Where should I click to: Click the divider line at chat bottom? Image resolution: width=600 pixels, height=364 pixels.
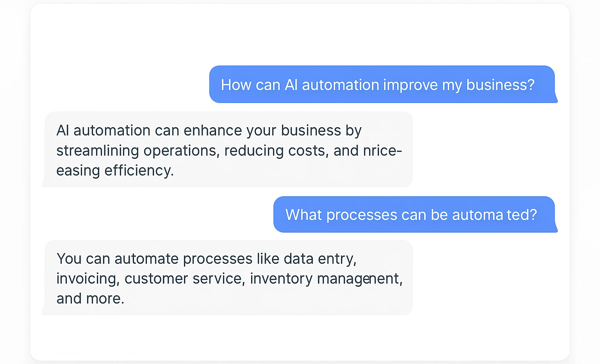tap(285, 353)
